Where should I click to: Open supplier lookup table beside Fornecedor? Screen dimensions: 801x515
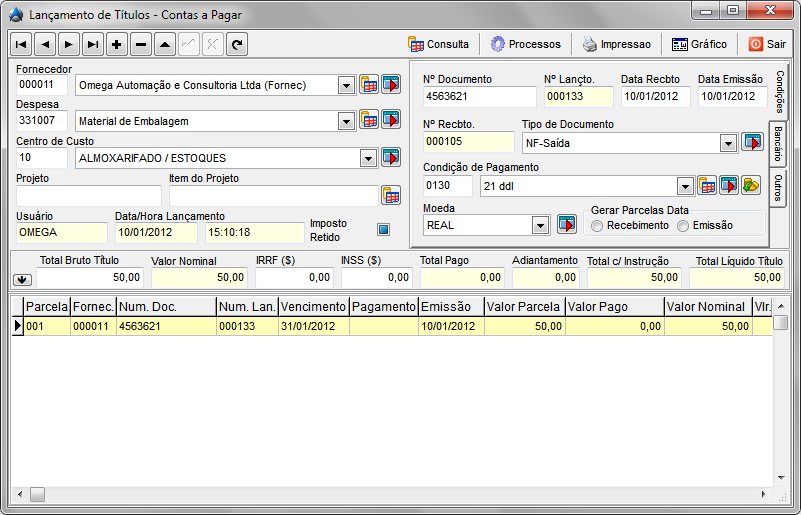pyautogui.click(x=369, y=85)
